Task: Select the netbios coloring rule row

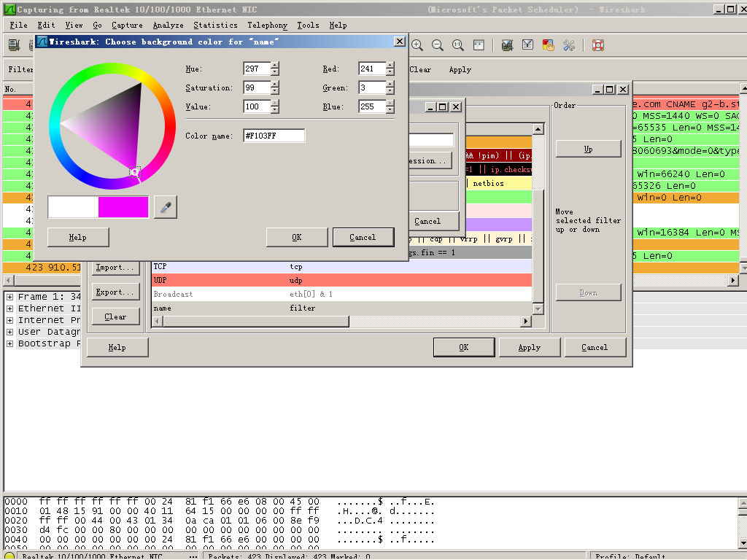Action: tap(498, 183)
